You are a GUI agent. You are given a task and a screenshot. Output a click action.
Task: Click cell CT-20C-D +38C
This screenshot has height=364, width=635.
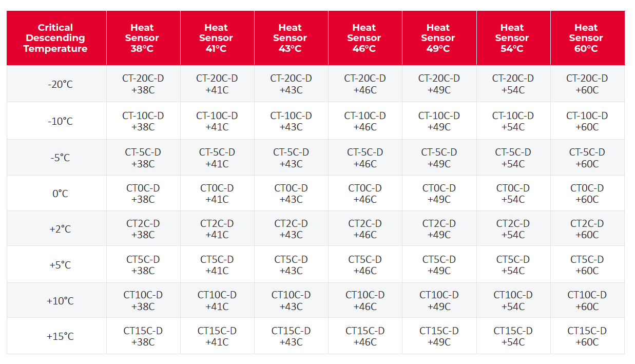coord(143,84)
